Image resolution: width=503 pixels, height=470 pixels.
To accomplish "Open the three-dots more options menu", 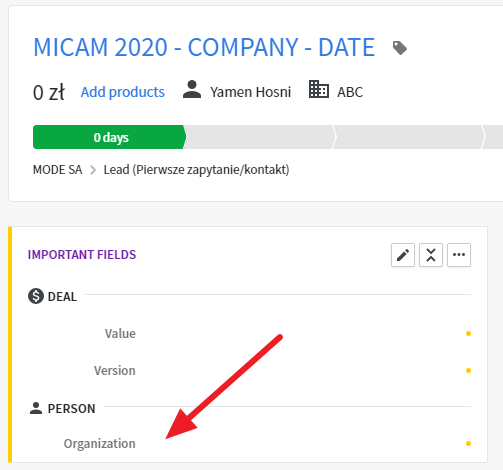I will (x=459, y=255).
